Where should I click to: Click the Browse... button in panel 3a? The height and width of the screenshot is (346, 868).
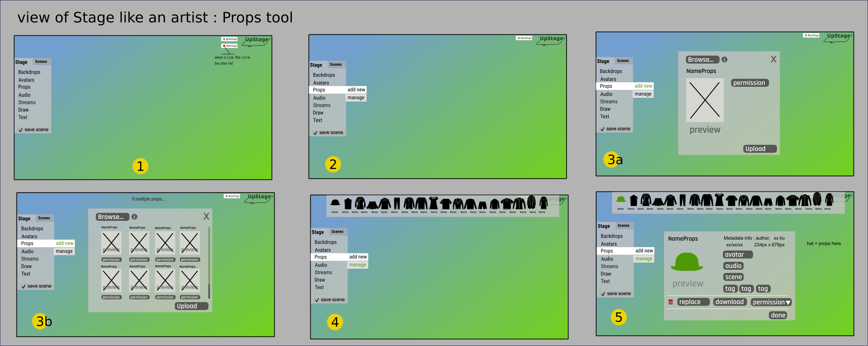click(703, 60)
